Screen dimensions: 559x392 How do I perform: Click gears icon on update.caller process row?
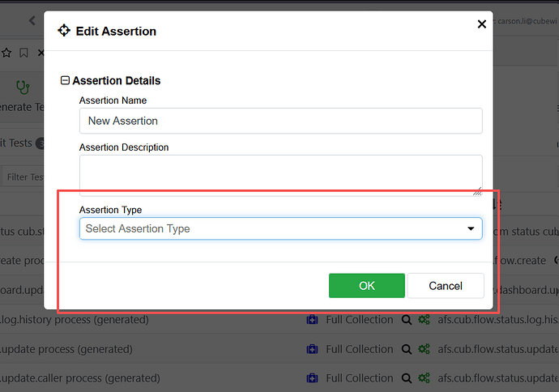click(424, 377)
